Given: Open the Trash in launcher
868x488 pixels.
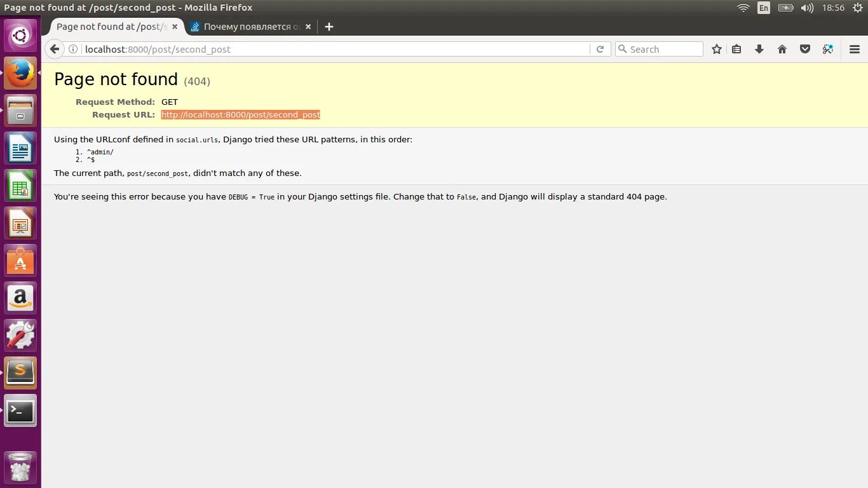Looking at the screenshot, I should coord(20,468).
